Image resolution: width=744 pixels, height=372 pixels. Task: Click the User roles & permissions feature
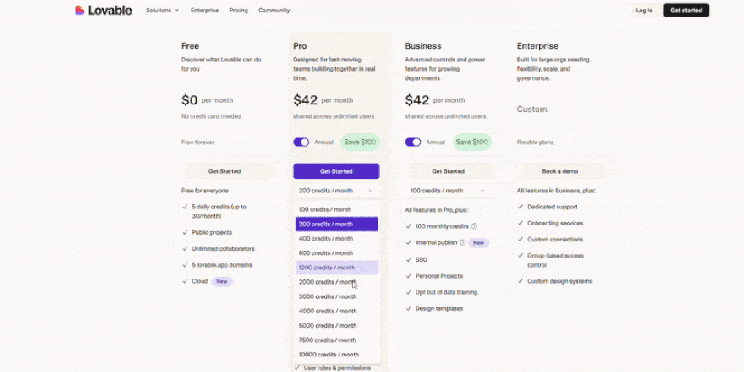click(337, 368)
